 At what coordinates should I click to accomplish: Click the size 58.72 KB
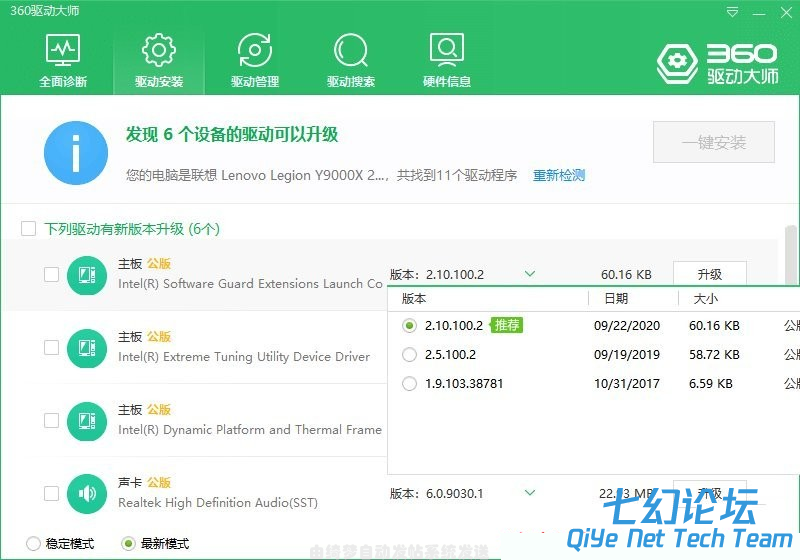pyautogui.click(x=714, y=354)
